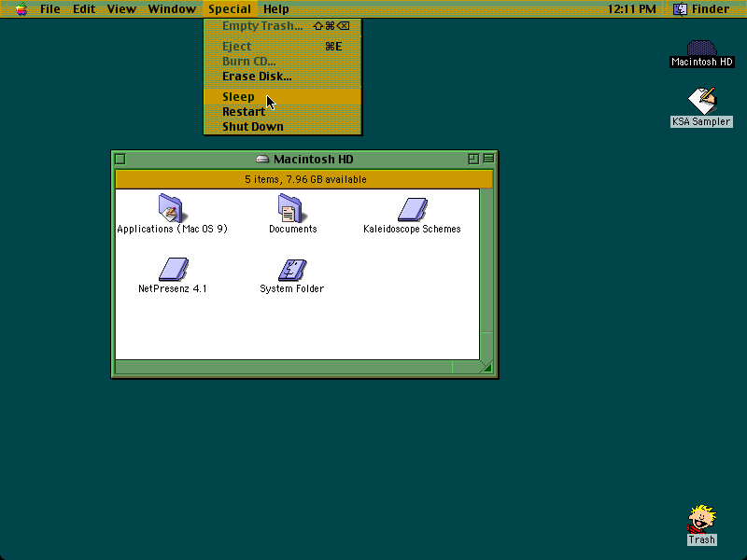
Task: Open the View menu
Action: (121, 8)
